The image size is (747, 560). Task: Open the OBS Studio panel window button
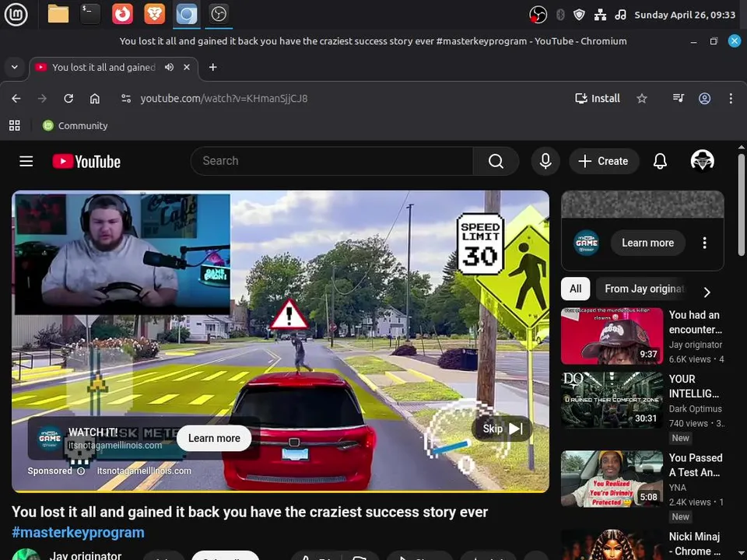coord(219,14)
